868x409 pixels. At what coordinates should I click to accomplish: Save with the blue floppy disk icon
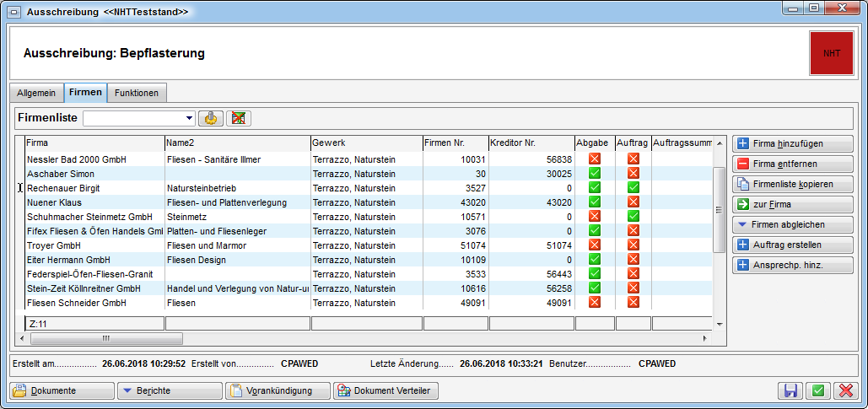pos(790,390)
